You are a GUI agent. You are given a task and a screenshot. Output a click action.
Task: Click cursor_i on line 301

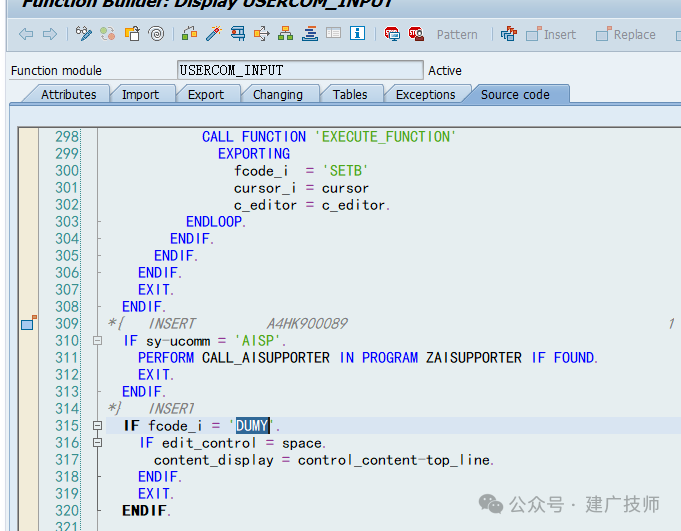265,188
